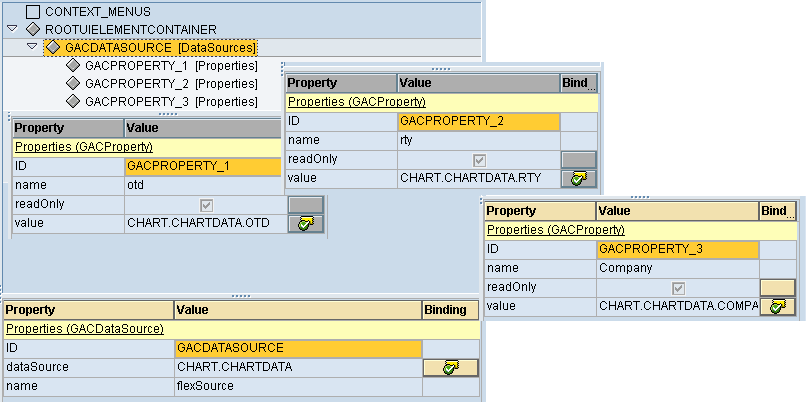Click readOnly binding button in GACPROPERTY_2 panel

(578, 159)
